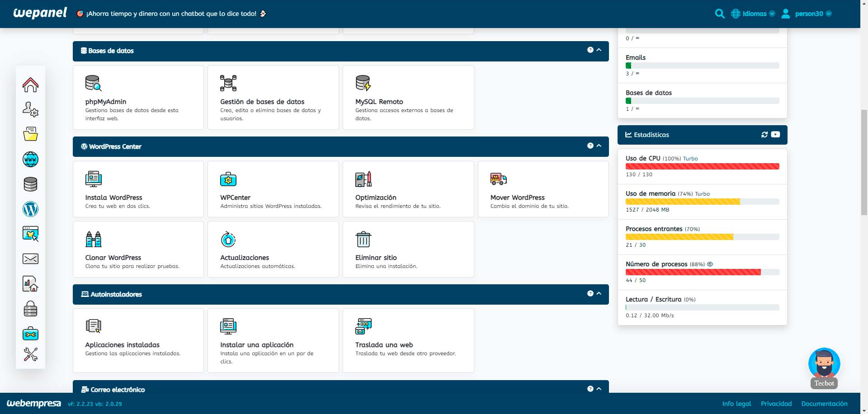The height and width of the screenshot is (414, 868).
Task: Open help for WordPress Center section
Action: pyautogui.click(x=590, y=146)
